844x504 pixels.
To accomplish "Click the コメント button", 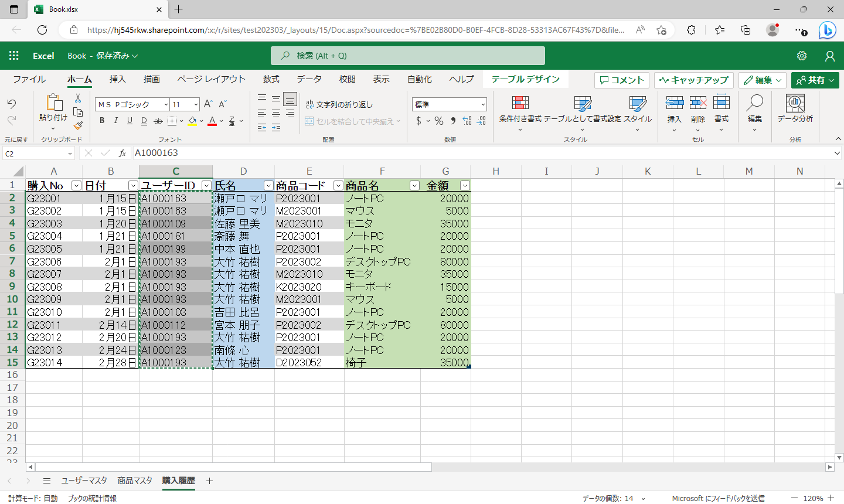I will pyautogui.click(x=622, y=80).
